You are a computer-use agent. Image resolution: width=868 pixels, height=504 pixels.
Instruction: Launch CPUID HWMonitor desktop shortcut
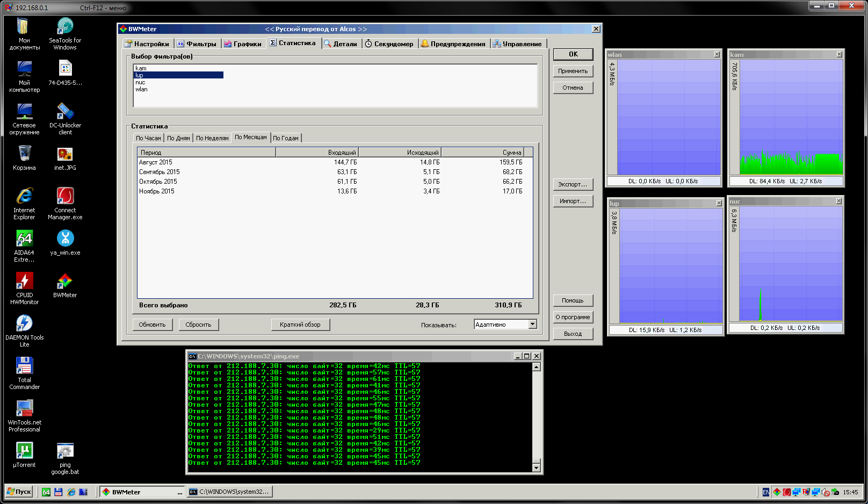(x=24, y=289)
